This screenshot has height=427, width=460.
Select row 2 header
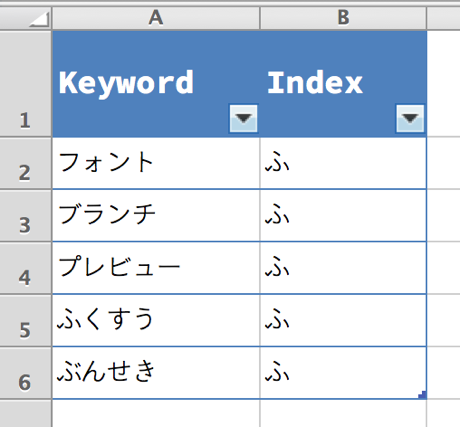(x=26, y=163)
